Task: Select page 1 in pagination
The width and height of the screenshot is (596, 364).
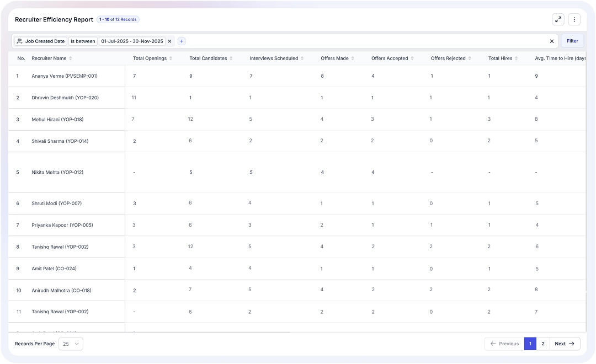Action: pos(530,344)
